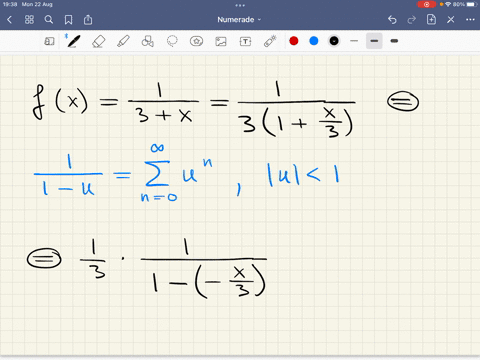Tap the red screen recording indicator
This screenshot has height=360, width=480.
tap(426, 4)
